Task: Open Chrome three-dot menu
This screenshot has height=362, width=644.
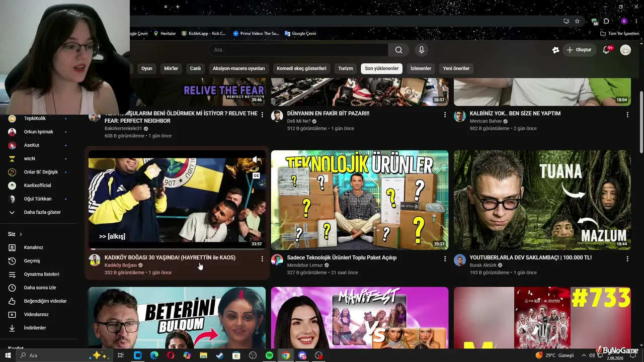Action: pyautogui.click(x=636, y=21)
